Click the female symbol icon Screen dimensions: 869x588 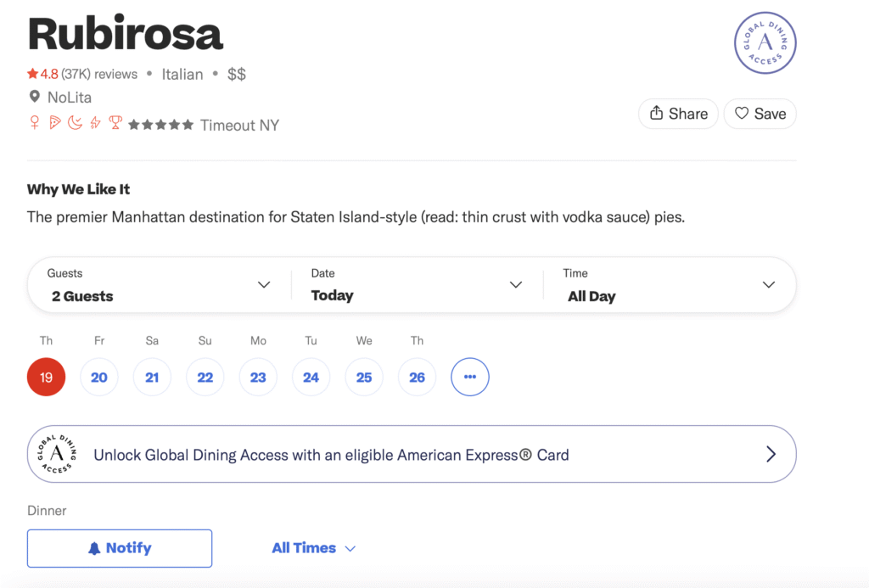(x=35, y=123)
